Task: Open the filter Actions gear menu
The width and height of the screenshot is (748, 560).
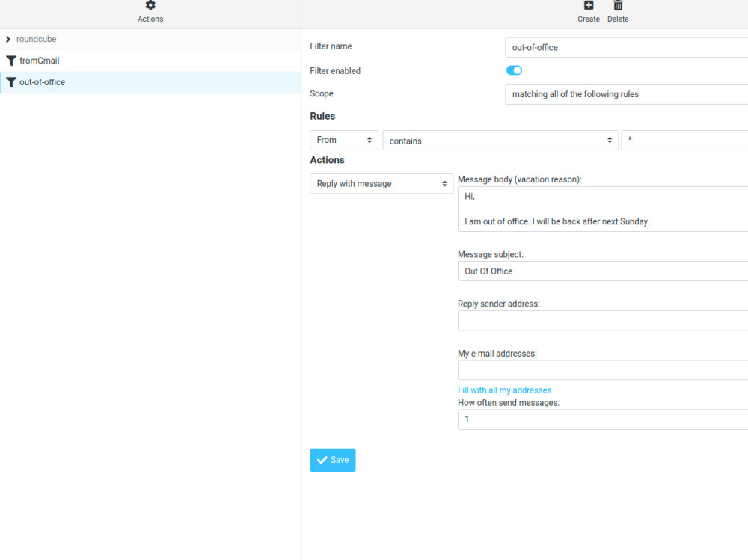Action: point(150,11)
